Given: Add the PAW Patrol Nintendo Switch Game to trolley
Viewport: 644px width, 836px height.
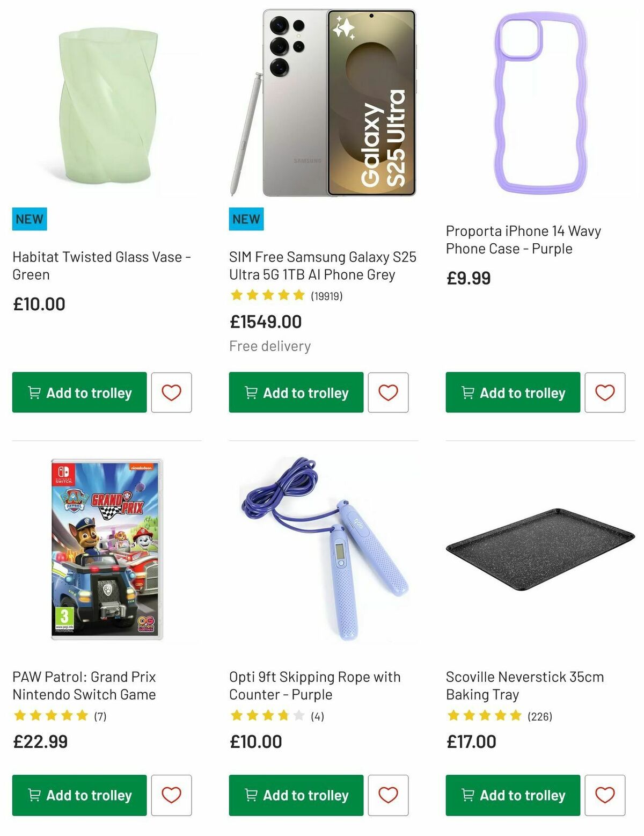Looking at the screenshot, I should 78,795.
